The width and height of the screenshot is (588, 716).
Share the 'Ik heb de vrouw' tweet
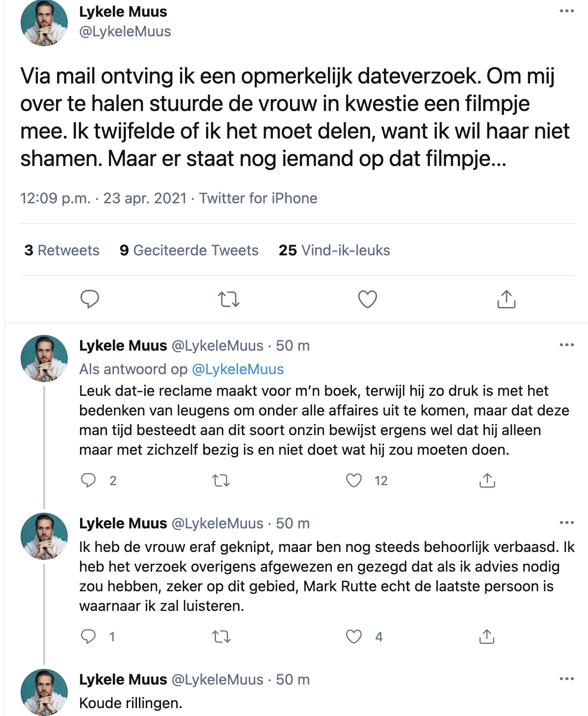coord(486,636)
